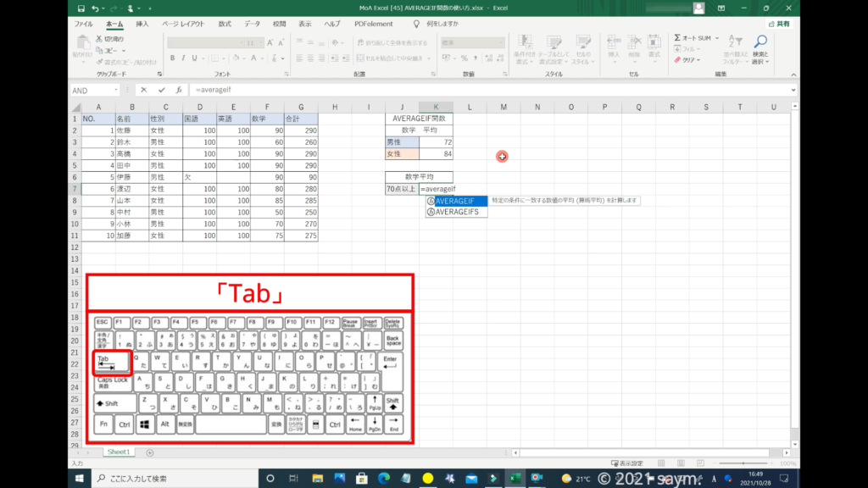Switch to the 挿入 (Insert) ribbon tab
868x488 pixels.
142,24
